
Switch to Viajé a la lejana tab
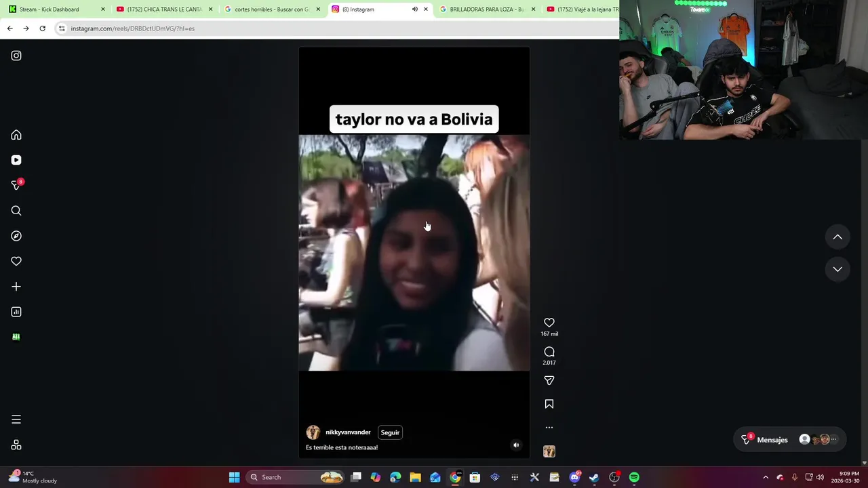click(582, 9)
